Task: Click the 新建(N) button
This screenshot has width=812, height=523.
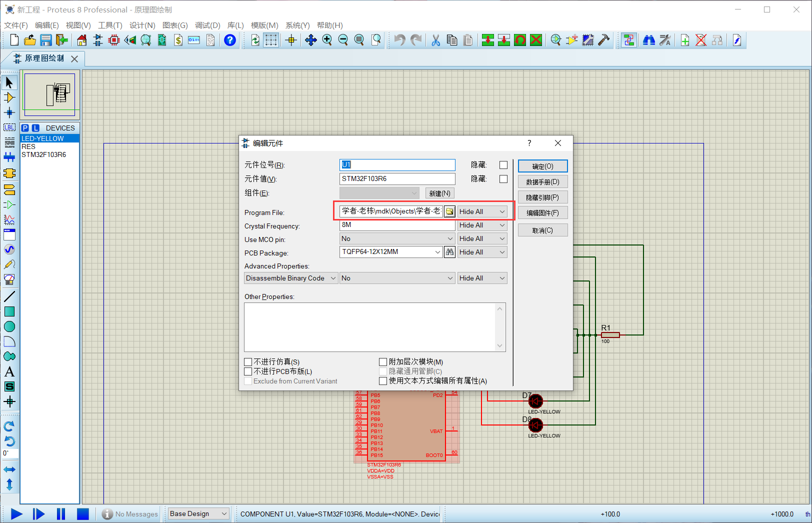Action: pos(440,193)
